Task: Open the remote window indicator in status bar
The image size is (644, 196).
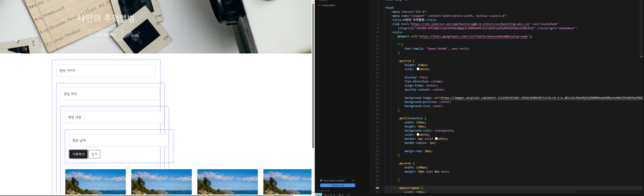Action: 318,195
